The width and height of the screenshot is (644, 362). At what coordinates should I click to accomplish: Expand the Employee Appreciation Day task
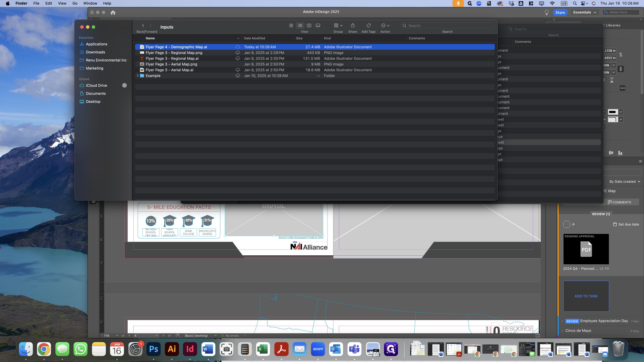pos(562,321)
